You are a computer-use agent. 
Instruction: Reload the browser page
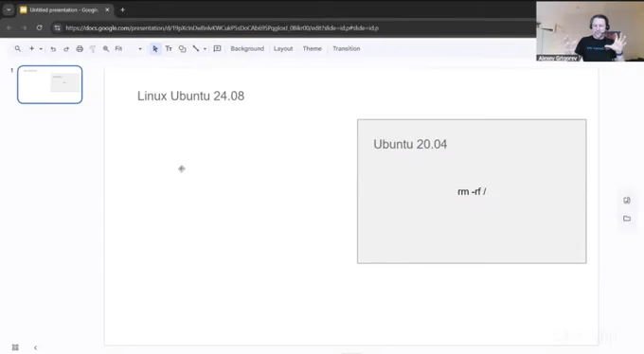click(x=39, y=27)
